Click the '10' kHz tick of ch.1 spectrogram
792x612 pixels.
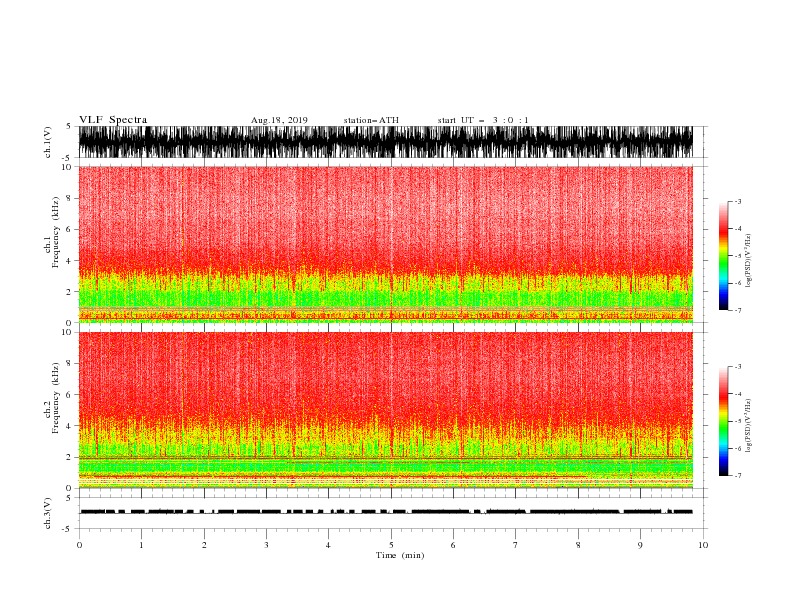66,167
